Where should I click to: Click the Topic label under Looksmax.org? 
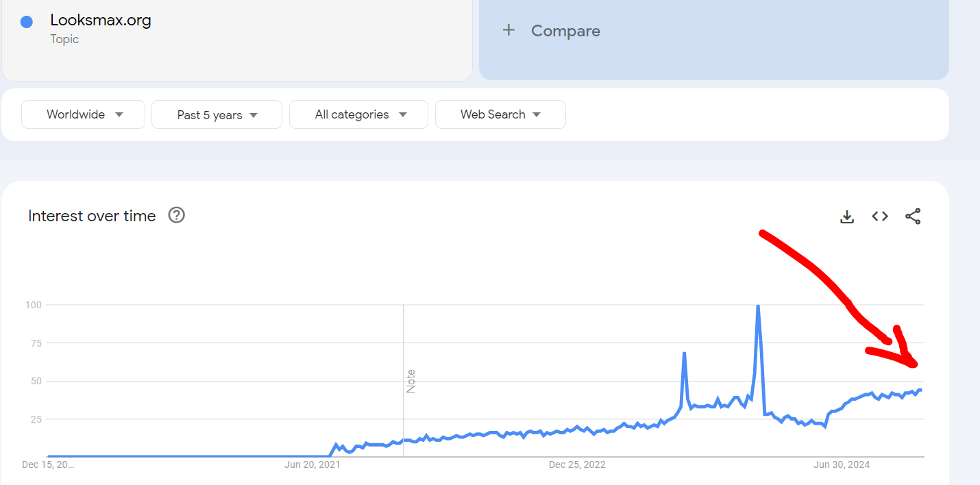tap(64, 39)
